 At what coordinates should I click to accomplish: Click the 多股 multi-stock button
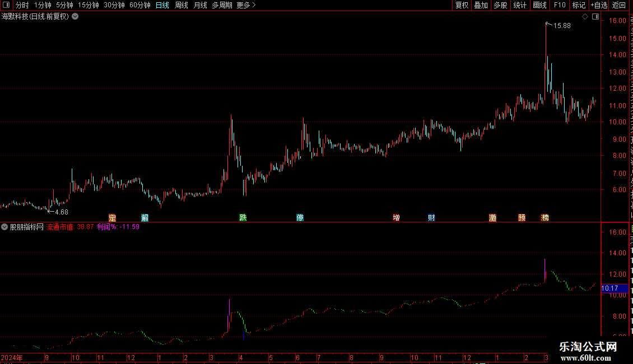501,5
